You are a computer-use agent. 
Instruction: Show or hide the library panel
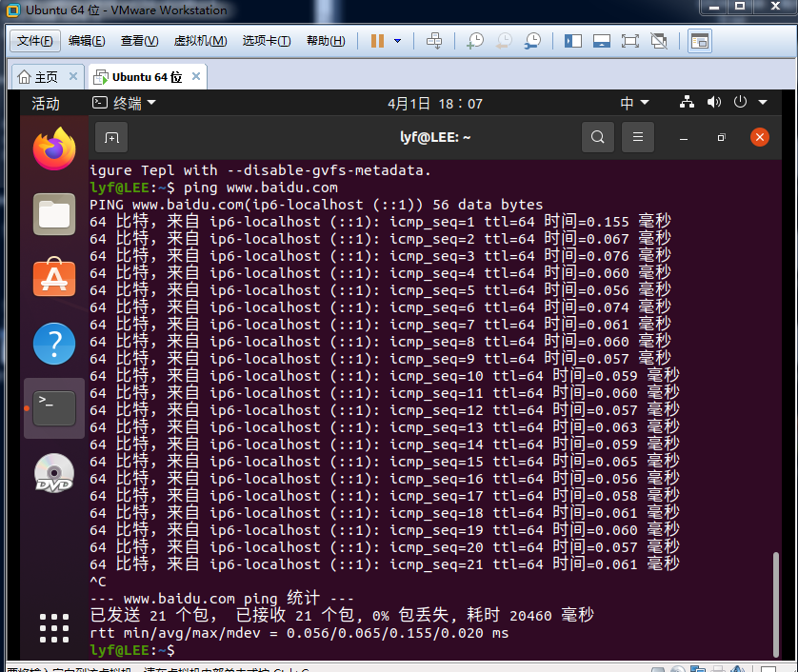(572, 40)
